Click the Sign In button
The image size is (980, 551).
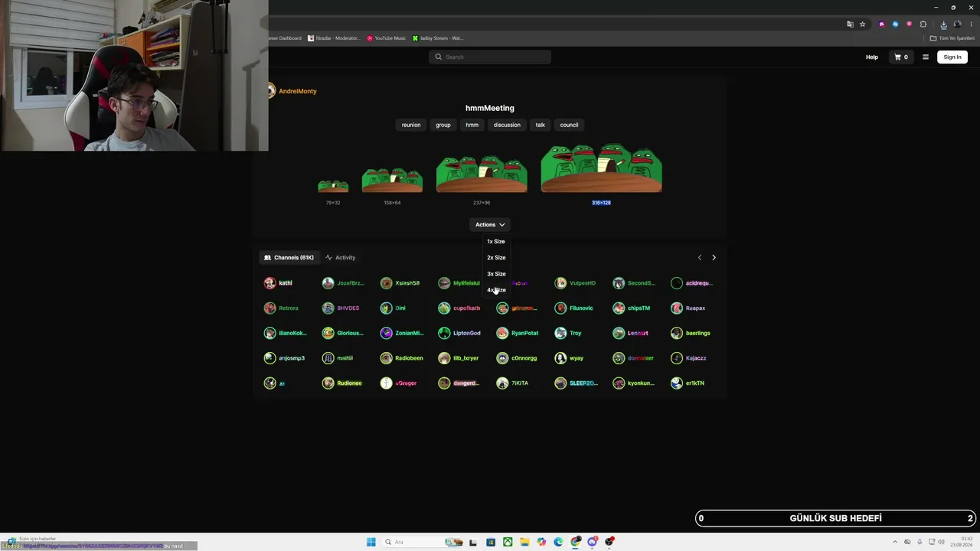click(x=952, y=57)
